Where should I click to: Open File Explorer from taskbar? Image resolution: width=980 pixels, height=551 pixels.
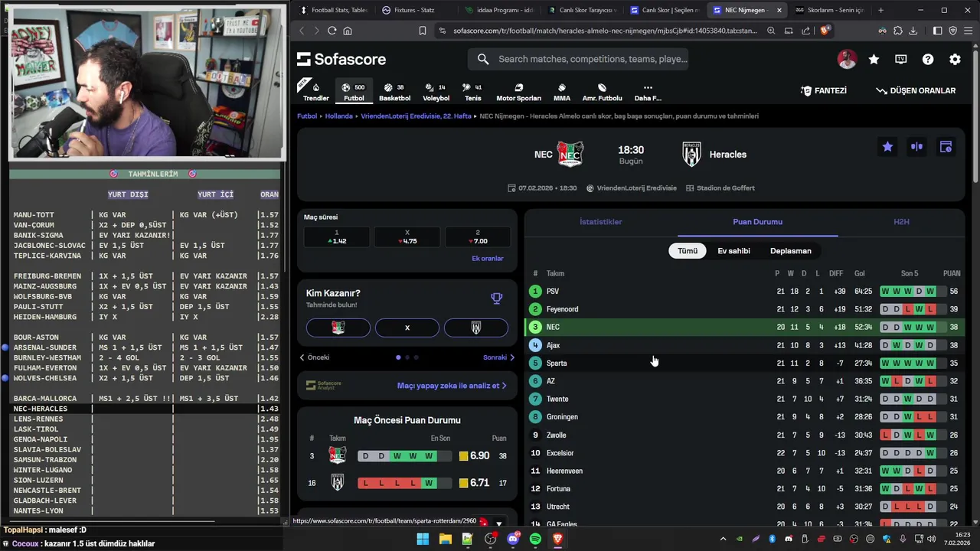coord(445,539)
